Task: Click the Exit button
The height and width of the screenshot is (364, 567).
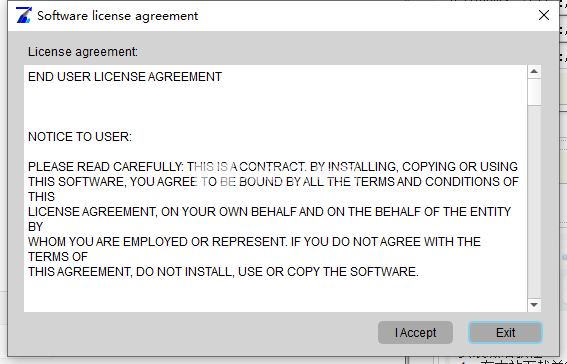Action: click(x=505, y=333)
